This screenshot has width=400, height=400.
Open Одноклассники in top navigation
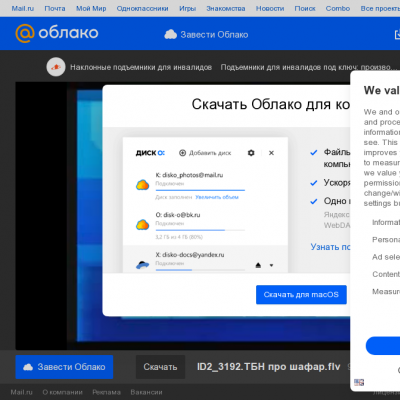point(142,8)
